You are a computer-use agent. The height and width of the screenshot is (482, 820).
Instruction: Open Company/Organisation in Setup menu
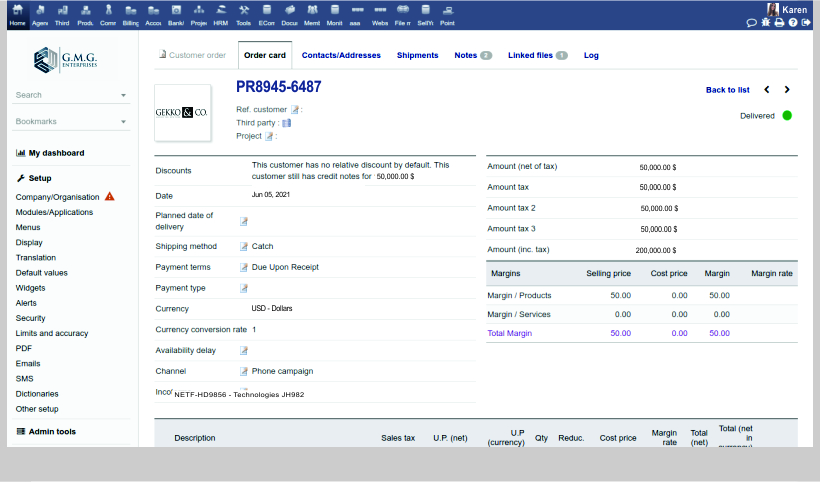[x=57, y=197]
